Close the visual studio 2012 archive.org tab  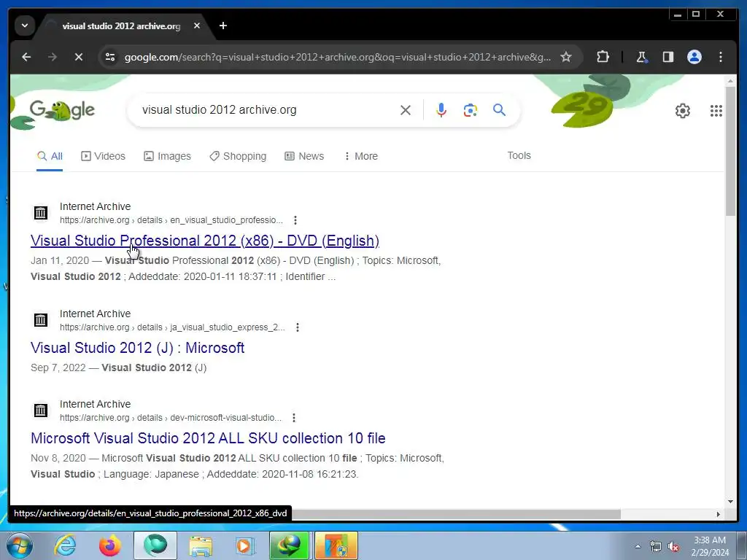(x=197, y=26)
